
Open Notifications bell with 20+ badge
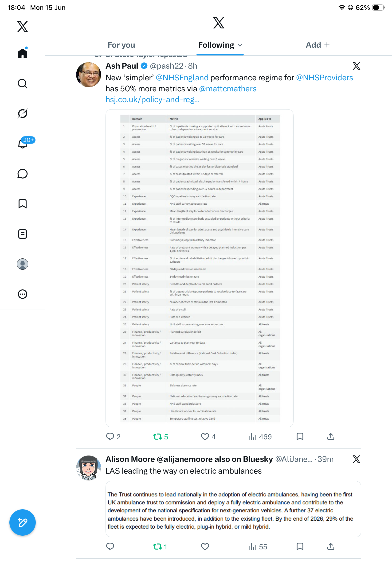[23, 143]
